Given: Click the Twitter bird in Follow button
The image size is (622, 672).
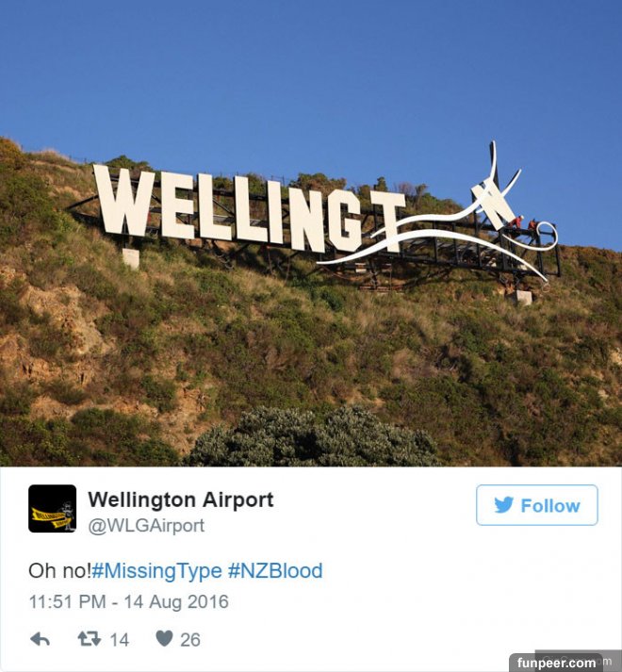Looking at the screenshot, I should (x=503, y=505).
